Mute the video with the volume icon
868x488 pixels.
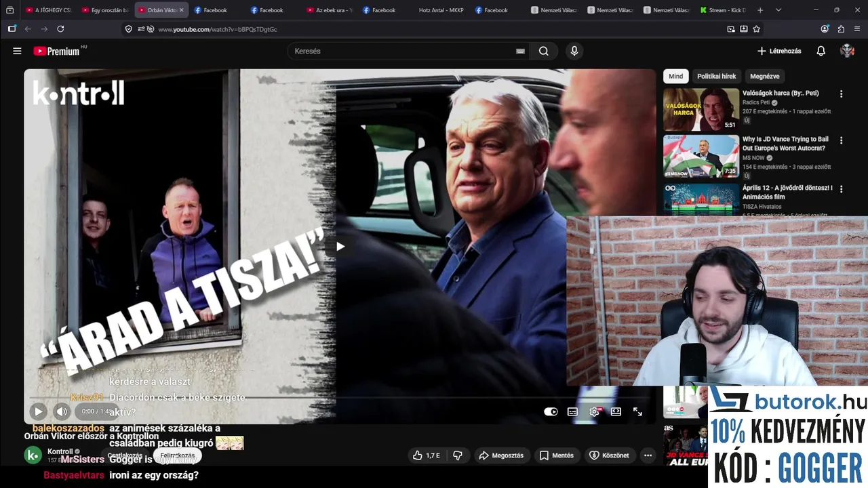62,411
